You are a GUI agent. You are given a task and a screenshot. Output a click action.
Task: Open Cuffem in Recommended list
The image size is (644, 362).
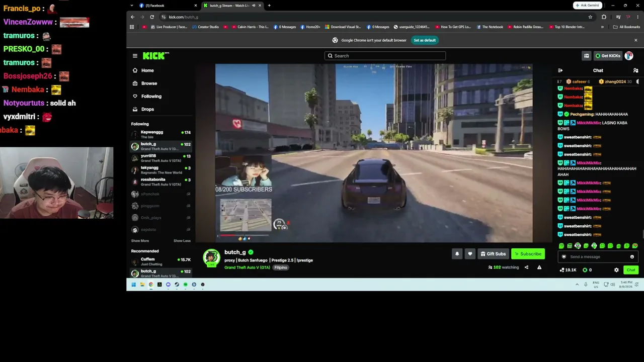[161, 261]
